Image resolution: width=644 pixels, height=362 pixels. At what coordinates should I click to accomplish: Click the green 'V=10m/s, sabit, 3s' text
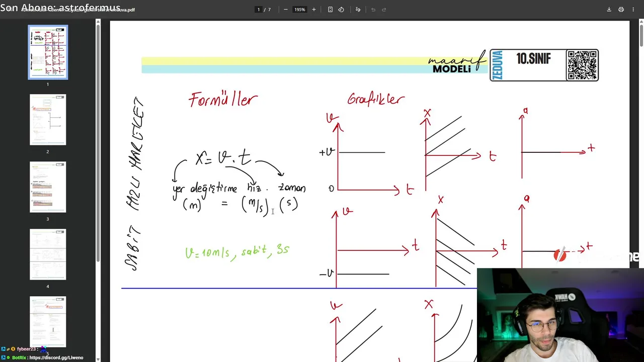point(237,251)
